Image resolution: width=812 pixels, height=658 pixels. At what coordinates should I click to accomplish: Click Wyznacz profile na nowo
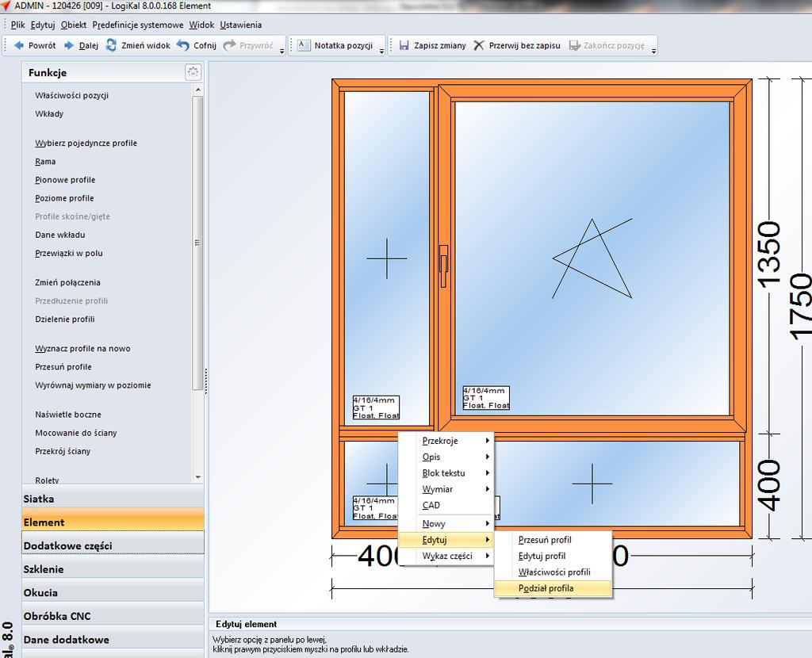pos(82,348)
